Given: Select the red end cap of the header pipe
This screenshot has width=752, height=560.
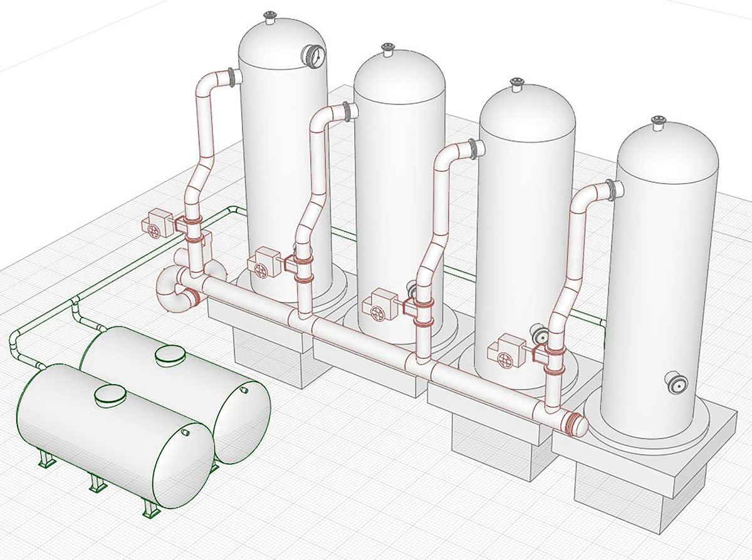Looking at the screenshot, I should tap(575, 423).
